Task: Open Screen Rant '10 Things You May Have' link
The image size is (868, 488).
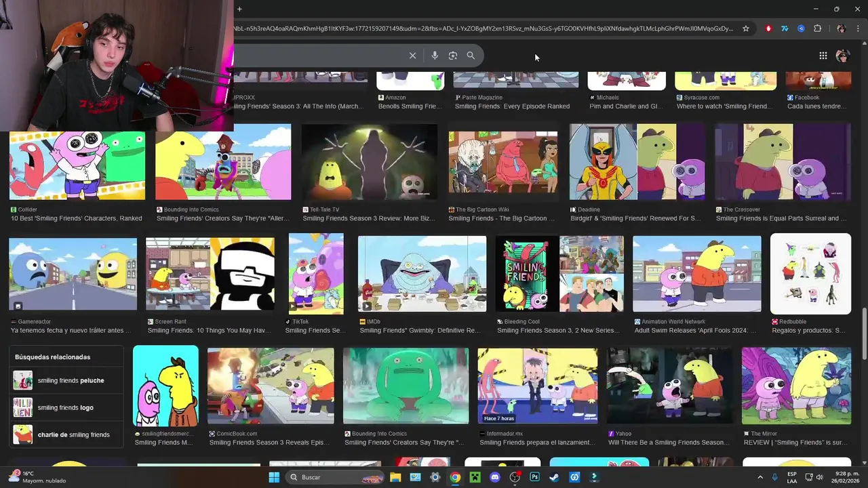Action: [210, 330]
